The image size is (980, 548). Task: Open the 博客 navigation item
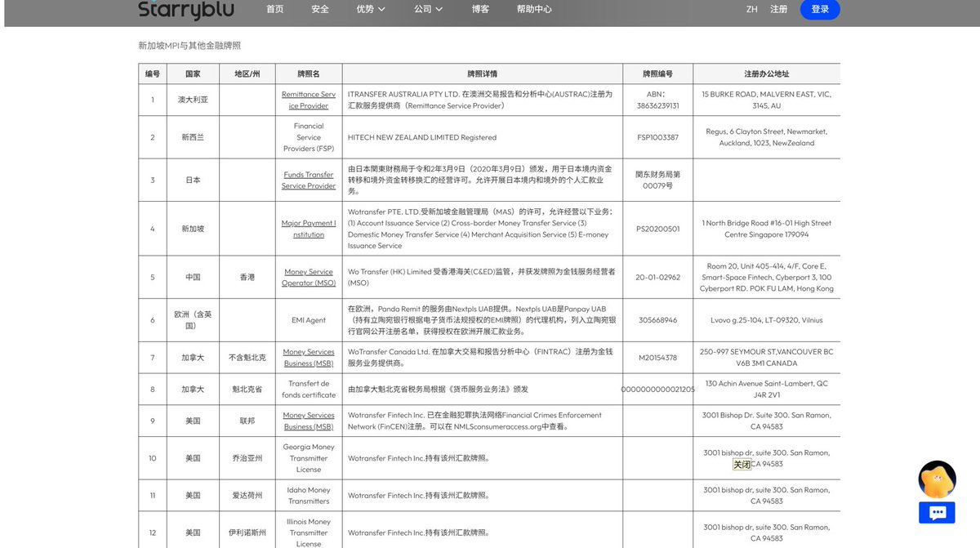pos(480,9)
